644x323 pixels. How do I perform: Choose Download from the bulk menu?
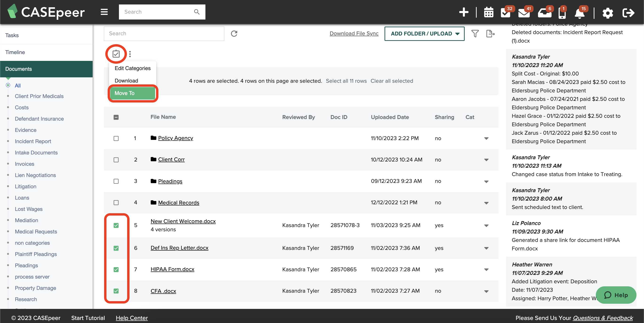133,80
